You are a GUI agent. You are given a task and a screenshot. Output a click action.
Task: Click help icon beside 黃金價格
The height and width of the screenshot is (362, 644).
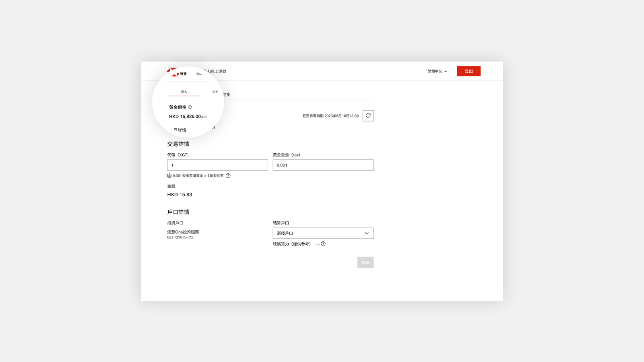click(190, 107)
